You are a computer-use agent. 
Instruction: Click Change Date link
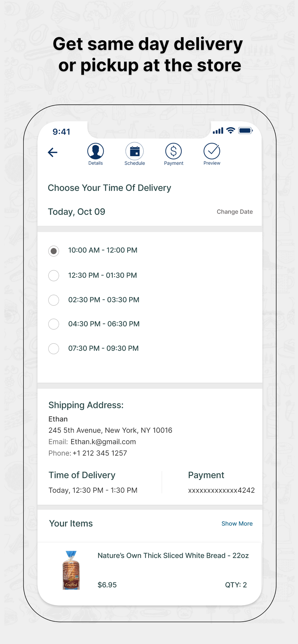point(234,212)
